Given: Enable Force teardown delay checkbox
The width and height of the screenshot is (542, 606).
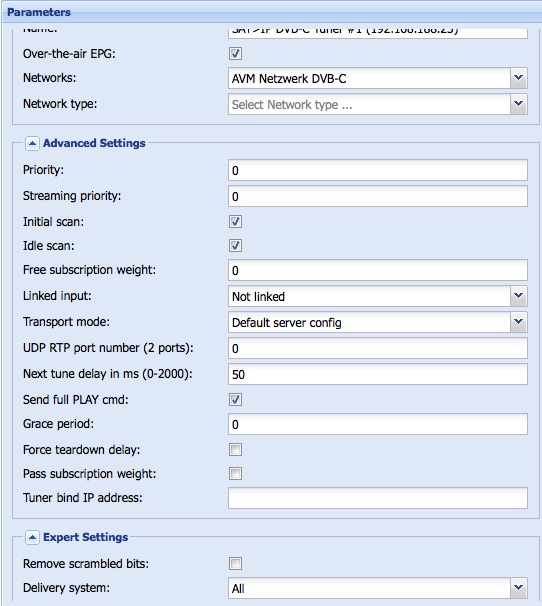Looking at the screenshot, I should [235, 449].
